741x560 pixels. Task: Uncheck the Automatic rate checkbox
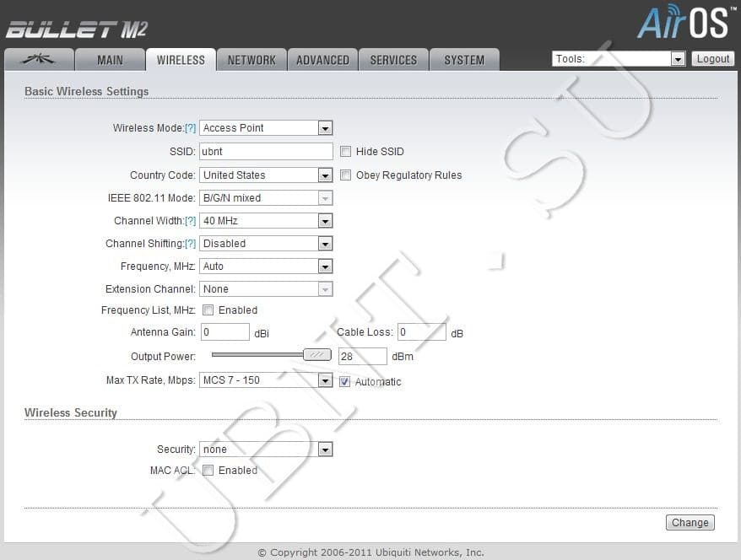[x=344, y=381]
